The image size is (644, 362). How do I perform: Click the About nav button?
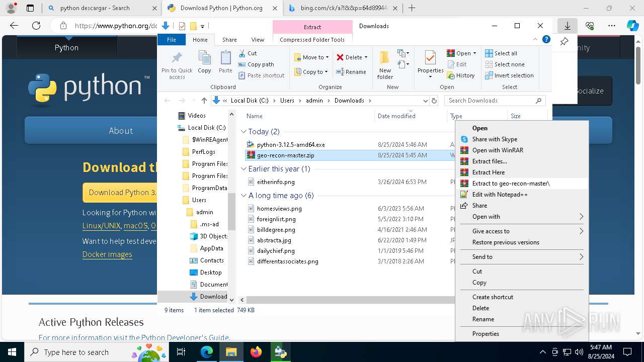tap(121, 131)
